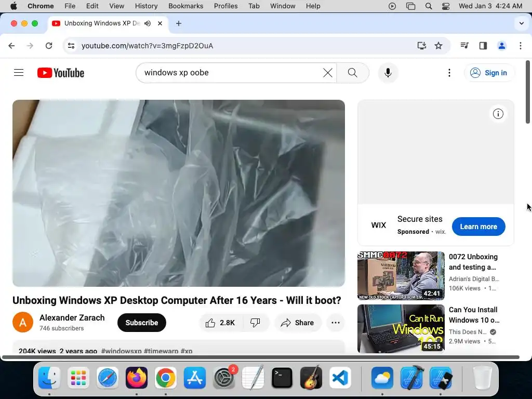Viewport: 532px width, 399px height.
Task: Click the video title text
Action: tap(177, 300)
